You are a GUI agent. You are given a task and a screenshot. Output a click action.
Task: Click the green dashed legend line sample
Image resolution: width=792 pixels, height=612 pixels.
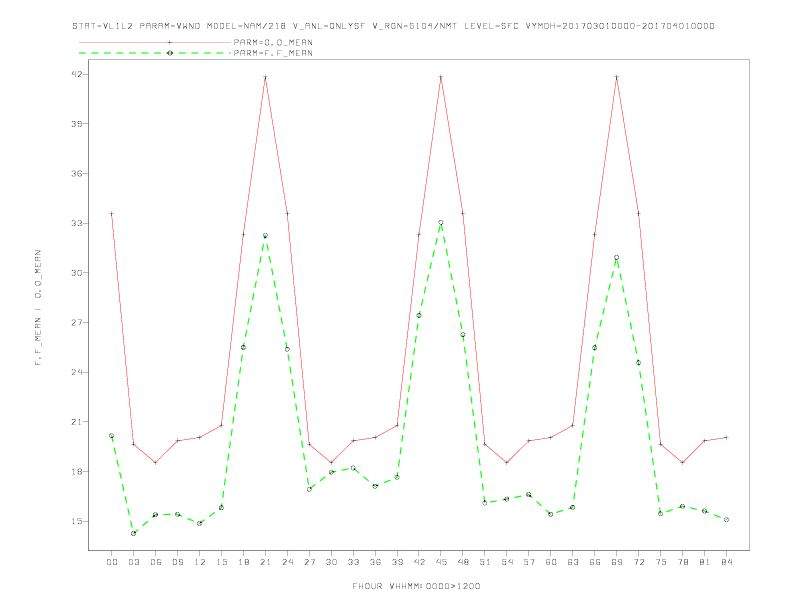click(x=155, y=53)
